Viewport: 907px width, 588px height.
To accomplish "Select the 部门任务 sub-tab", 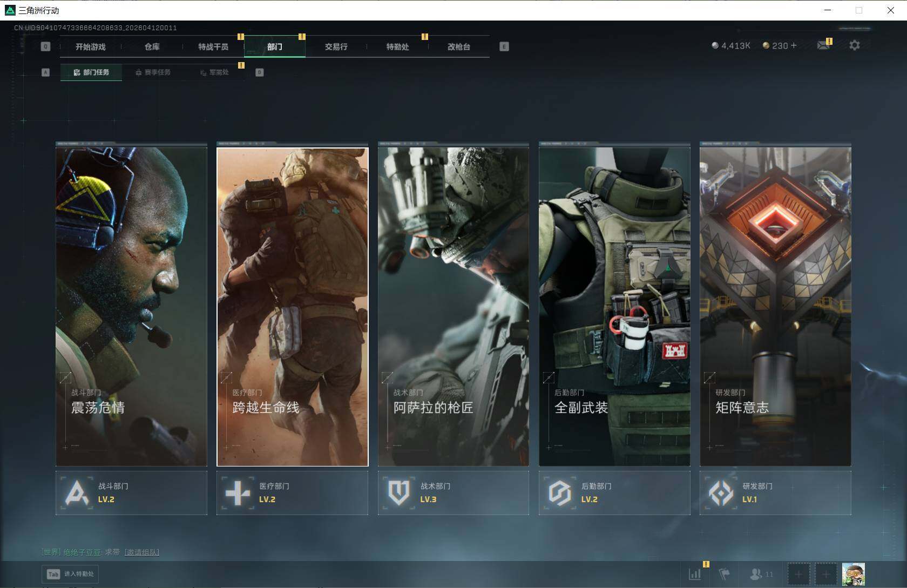I will [x=91, y=72].
